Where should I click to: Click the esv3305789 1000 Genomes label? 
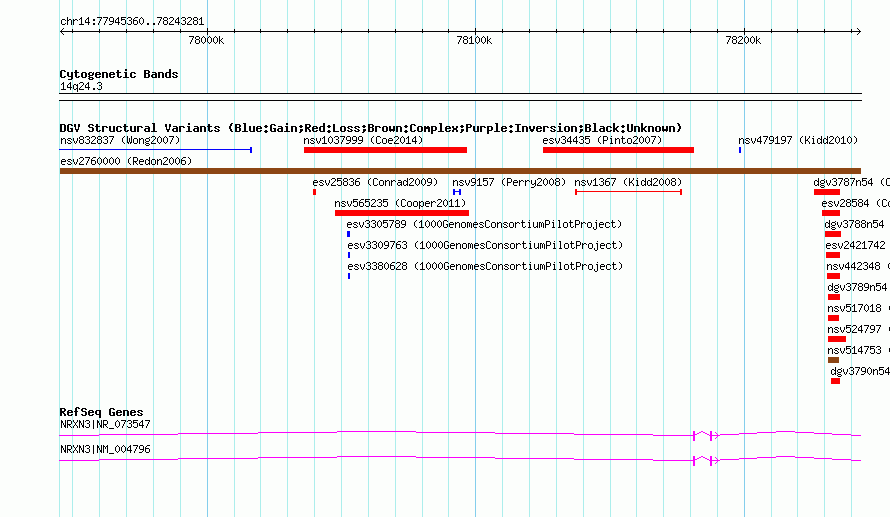click(x=484, y=224)
